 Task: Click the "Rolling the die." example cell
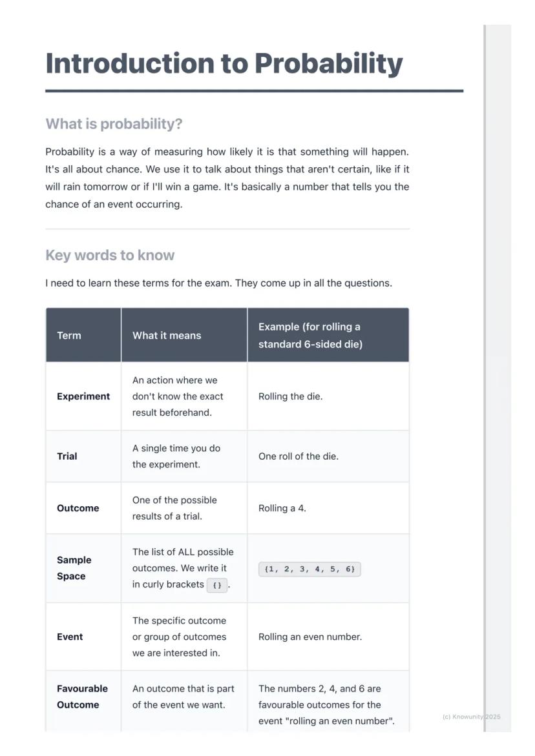click(x=291, y=396)
